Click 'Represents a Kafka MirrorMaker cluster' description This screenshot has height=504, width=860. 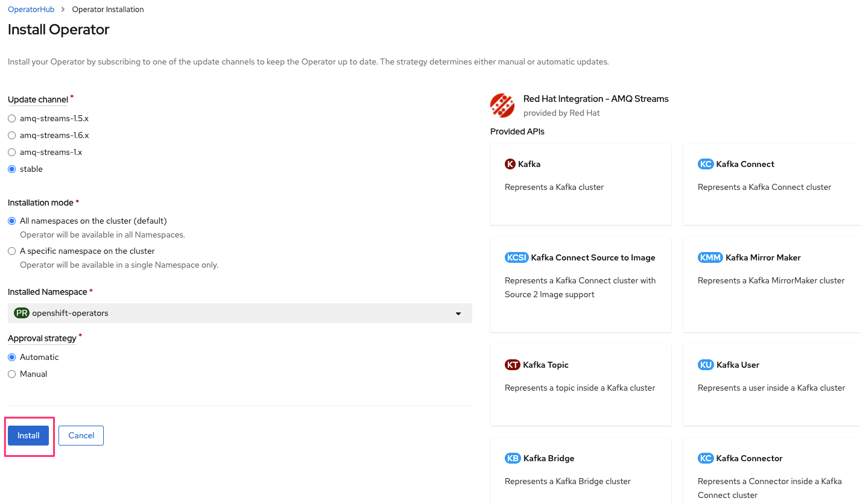click(771, 280)
